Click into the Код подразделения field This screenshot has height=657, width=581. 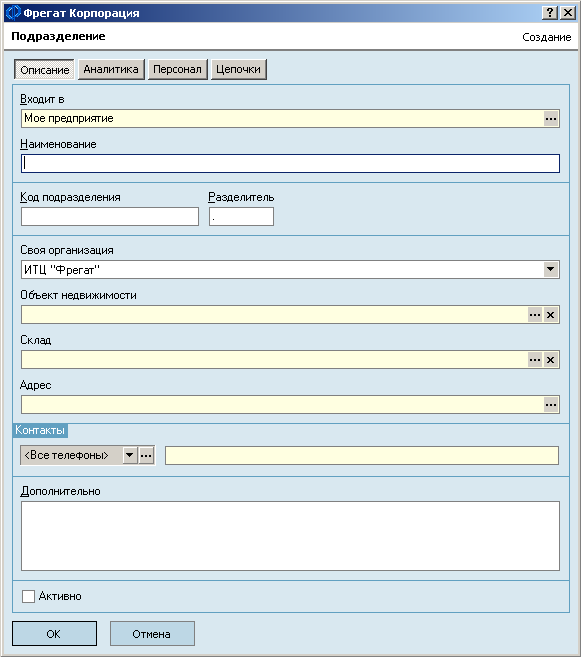pos(110,217)
